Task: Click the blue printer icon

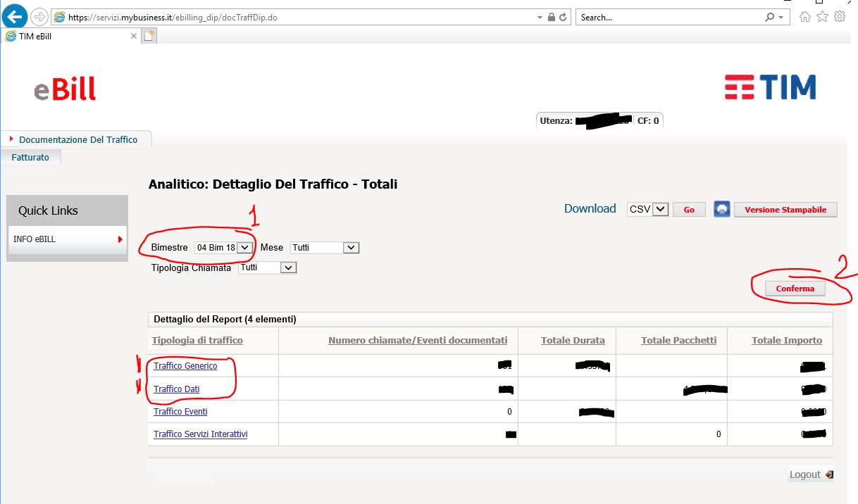Action: pos(722,209)
